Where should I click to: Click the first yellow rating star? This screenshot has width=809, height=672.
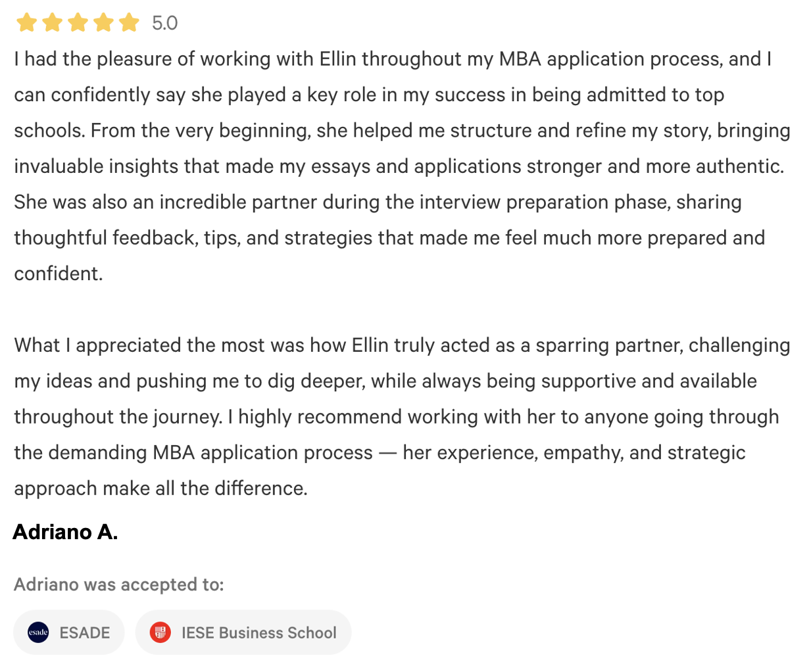[x=26, y=23]
